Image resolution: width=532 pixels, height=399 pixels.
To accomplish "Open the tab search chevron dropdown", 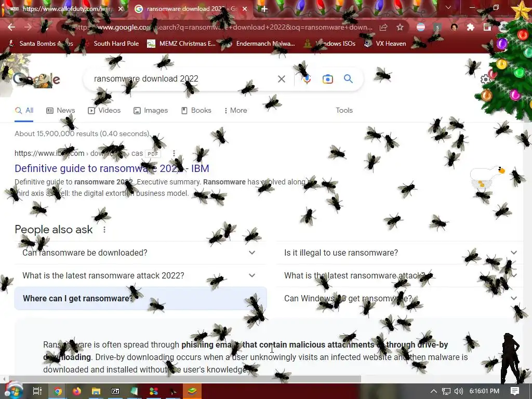I will (x=448, y=7).
